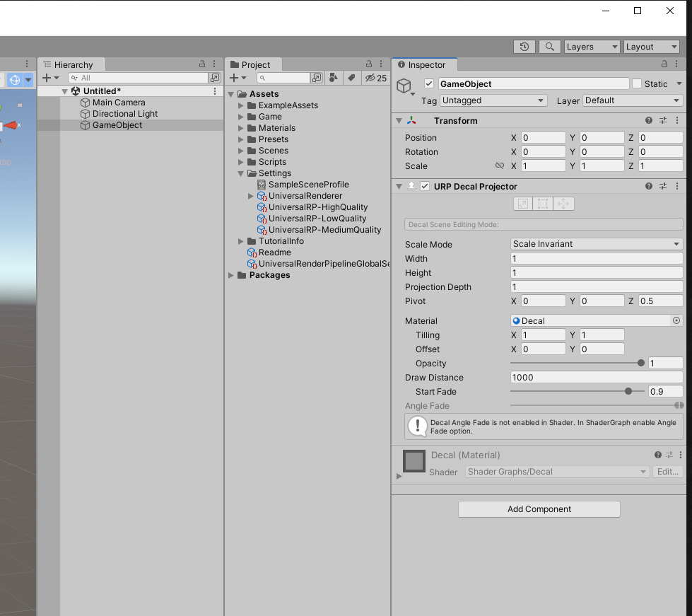692x616 pixels.
Task: Open the Scale Mode dropdown
Action: point(596,244)
